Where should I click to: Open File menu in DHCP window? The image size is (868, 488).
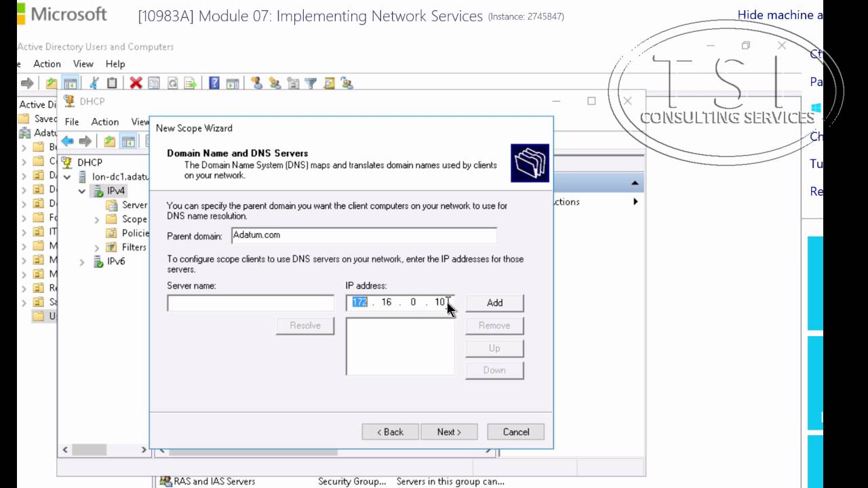[72, 122]
